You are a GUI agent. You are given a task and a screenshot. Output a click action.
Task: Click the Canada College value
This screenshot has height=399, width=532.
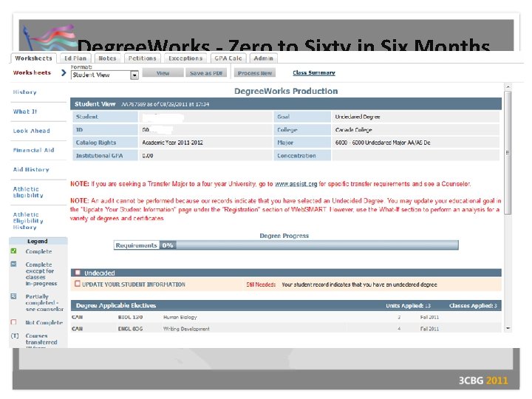coord(353,129)
